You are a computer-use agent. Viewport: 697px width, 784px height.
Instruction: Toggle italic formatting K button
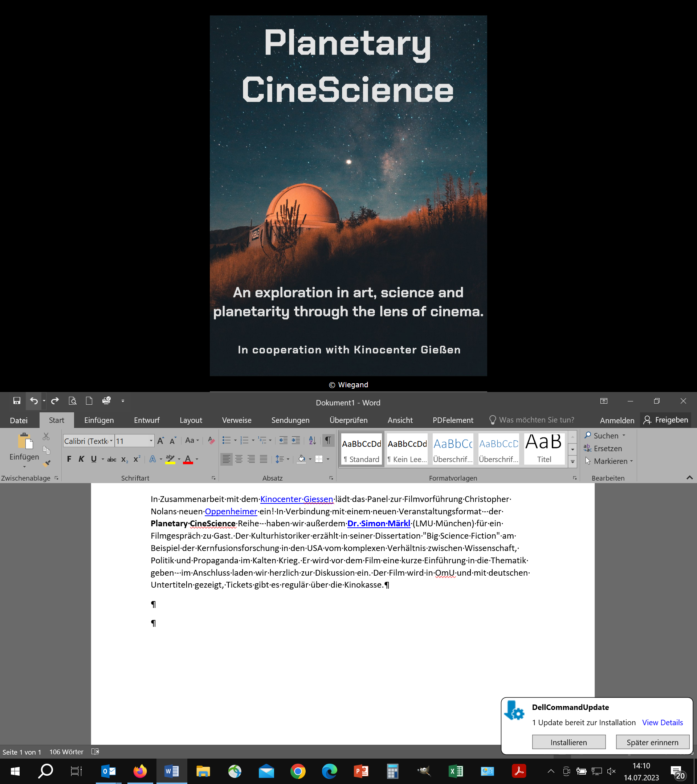pos(81,459)
